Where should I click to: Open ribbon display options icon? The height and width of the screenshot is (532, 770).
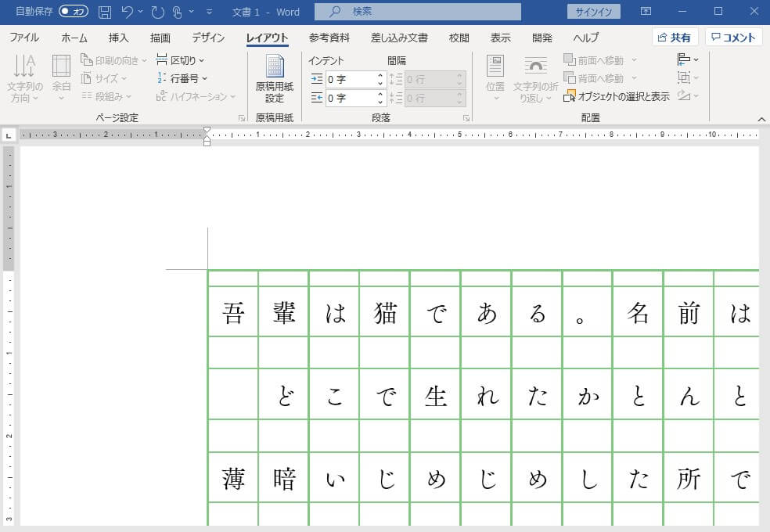(646, 11)
